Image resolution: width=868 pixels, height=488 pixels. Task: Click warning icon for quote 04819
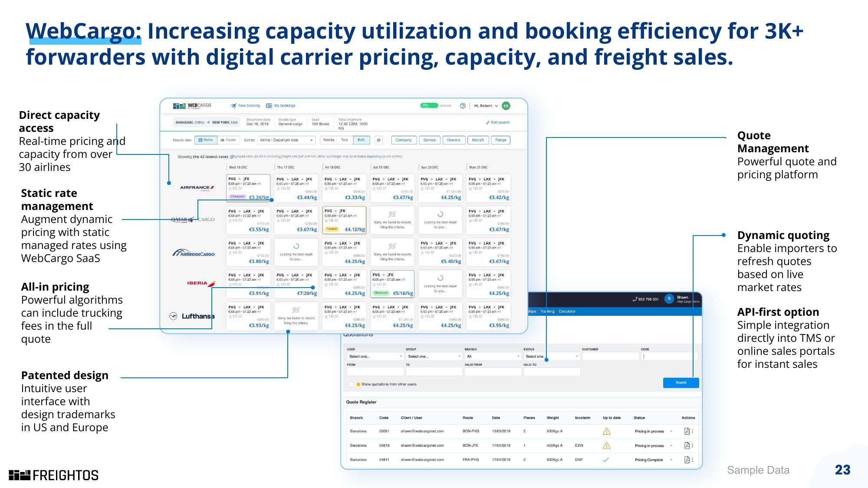coord(606,445)
